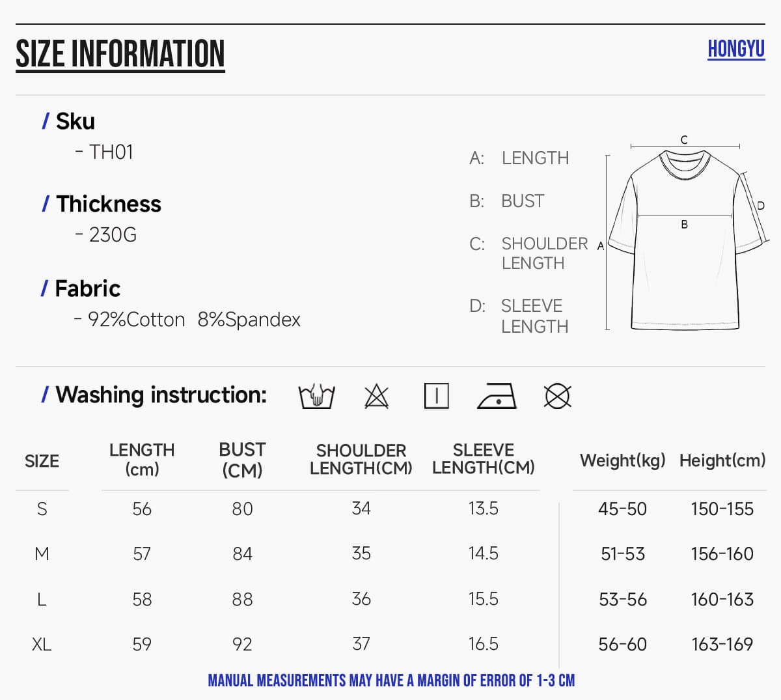This screenshot has height=700, width=781.
Task: Click the Sku section heading
Action: coord(68,121)
